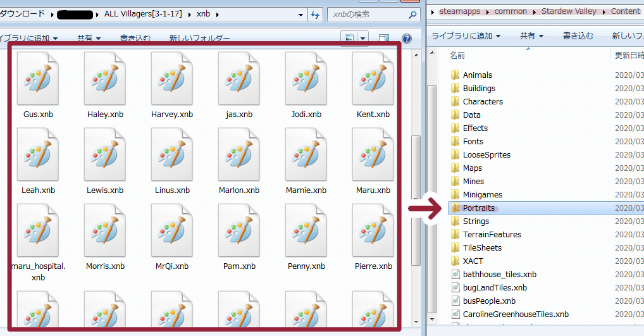
Task: Select the Marlon.xnb file icon
Action: 239,154
